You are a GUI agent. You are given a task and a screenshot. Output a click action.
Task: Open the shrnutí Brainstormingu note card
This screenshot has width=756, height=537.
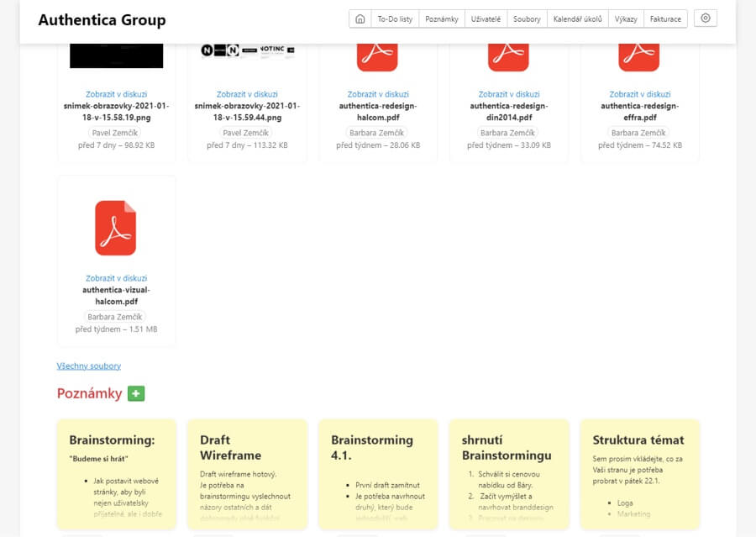pyautogui.click(x=509, y=475)
